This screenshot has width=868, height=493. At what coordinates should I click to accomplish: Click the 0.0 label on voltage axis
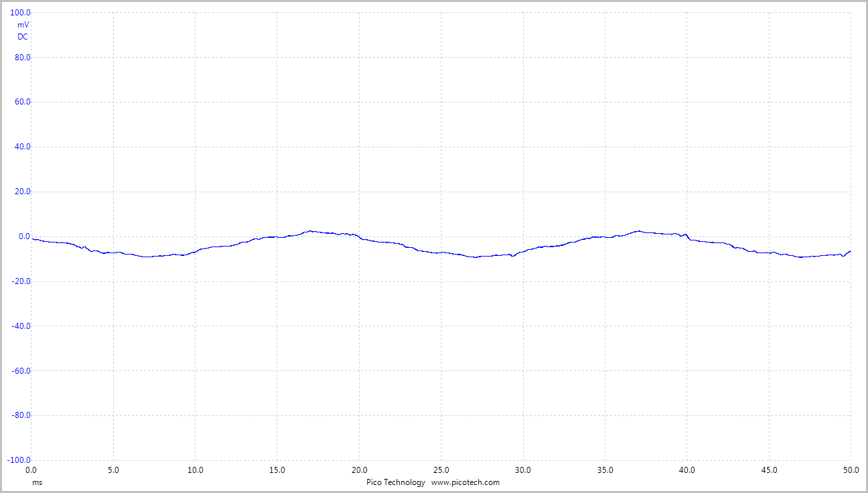pos(25,236)
